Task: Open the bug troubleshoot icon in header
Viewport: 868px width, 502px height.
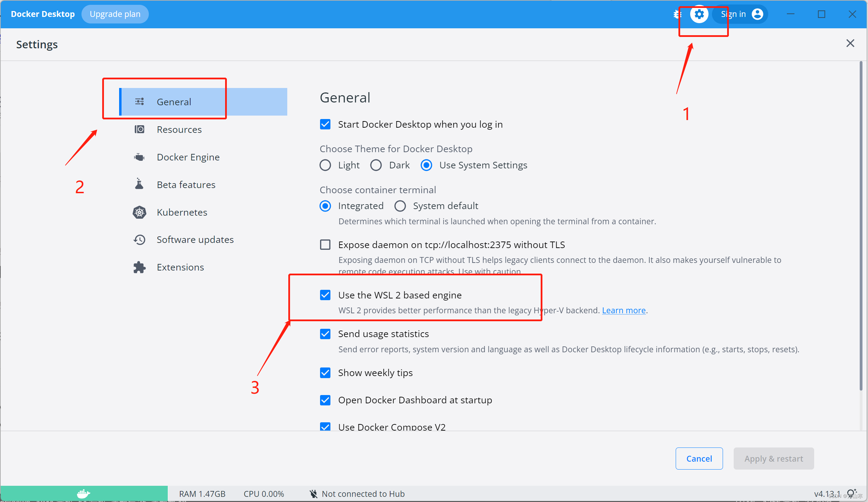Action: (x=677, y=14)
